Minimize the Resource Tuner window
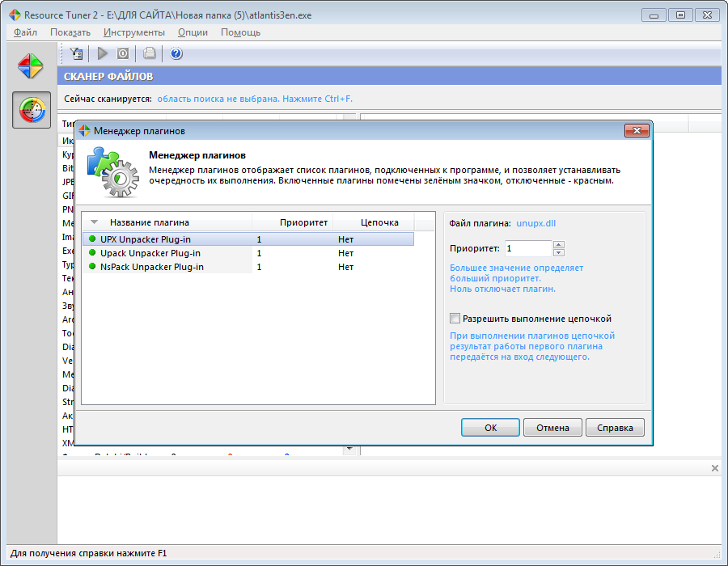The image size is (728, 566). [x=654, y=15]
